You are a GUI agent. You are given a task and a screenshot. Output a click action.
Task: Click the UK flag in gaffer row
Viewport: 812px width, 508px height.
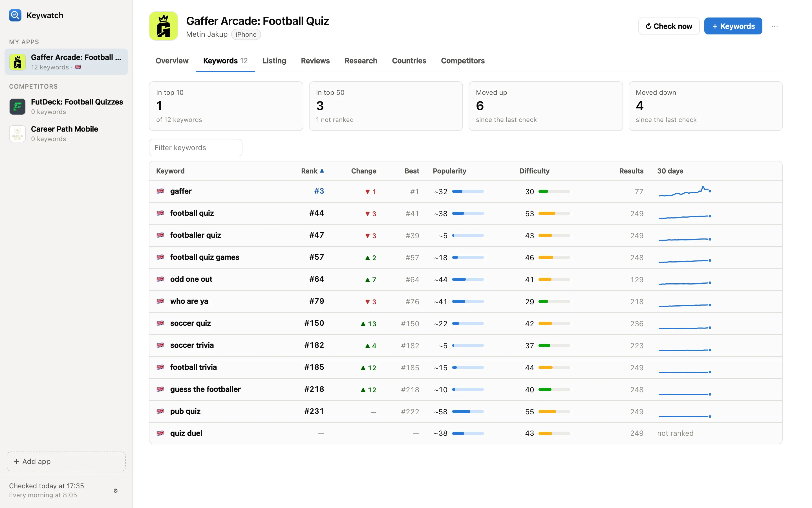pos(160,191)
